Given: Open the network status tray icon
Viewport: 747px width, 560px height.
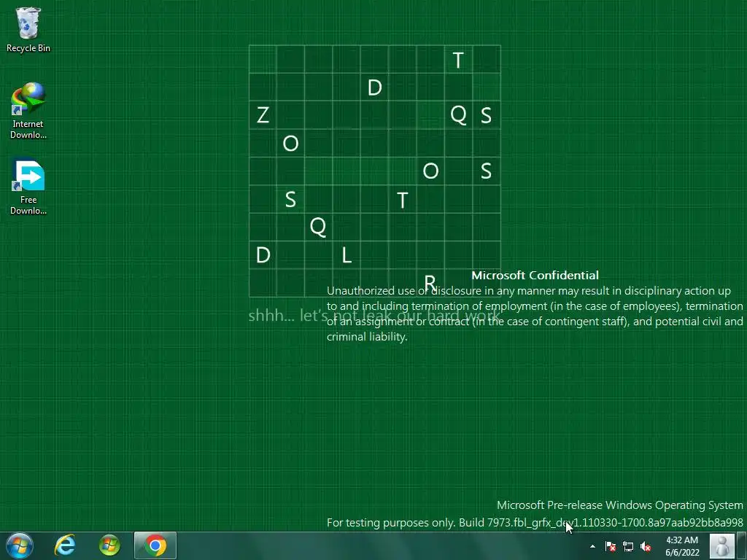Looking at the screenshot, I should point(628,546).
